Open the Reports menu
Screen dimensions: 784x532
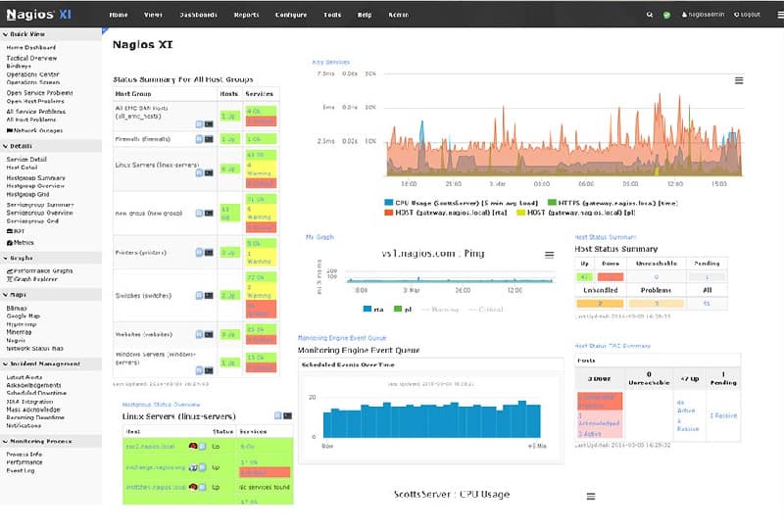tap(247, 15)
